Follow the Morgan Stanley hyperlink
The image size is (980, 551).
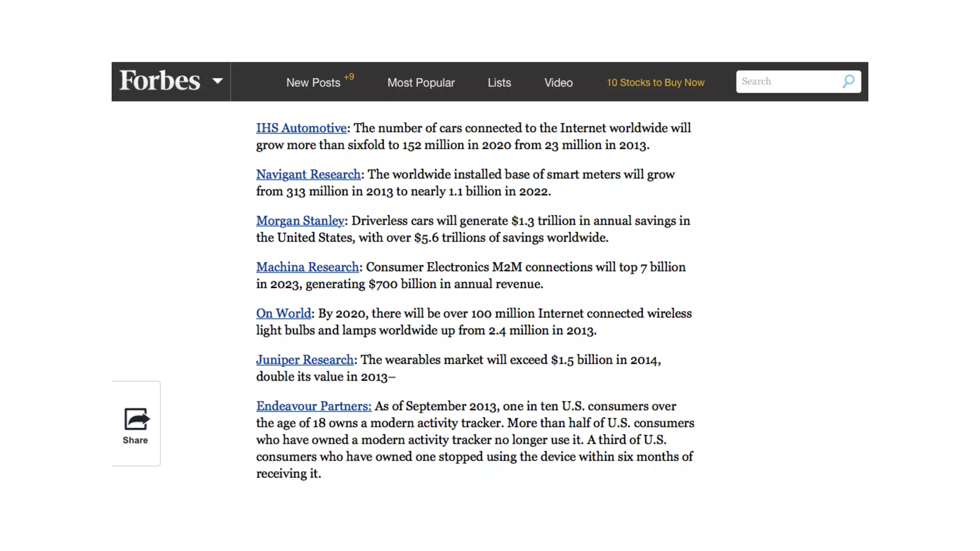300,221
